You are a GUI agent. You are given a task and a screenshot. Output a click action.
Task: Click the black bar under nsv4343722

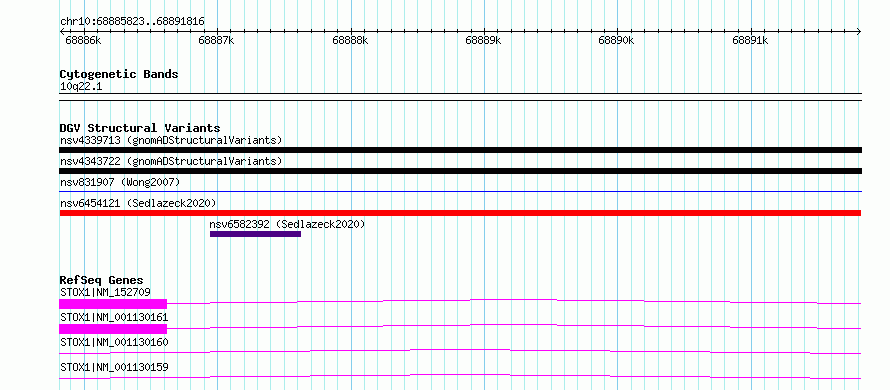tap(460, 171)
